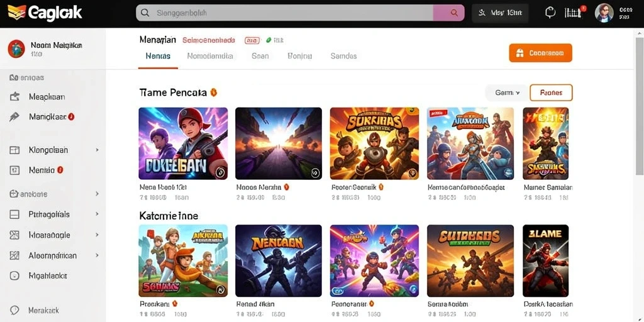
Task: Open the notification bell icon
Action: click(x=550, y=13)
